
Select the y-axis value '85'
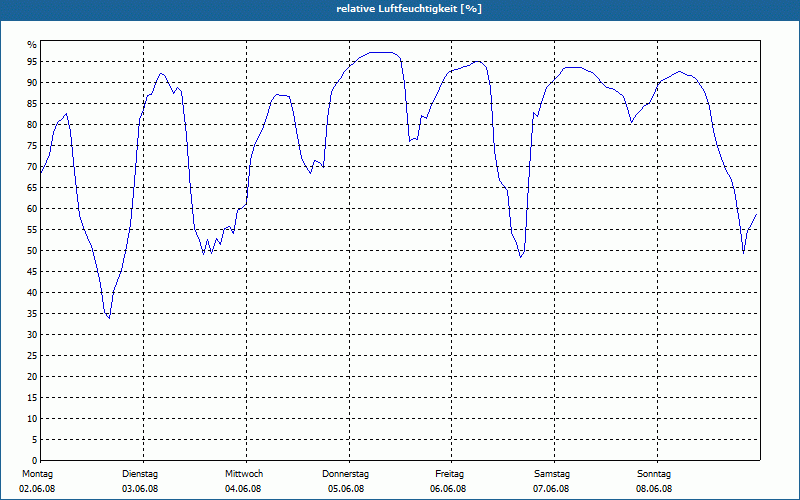pos(32,104)
